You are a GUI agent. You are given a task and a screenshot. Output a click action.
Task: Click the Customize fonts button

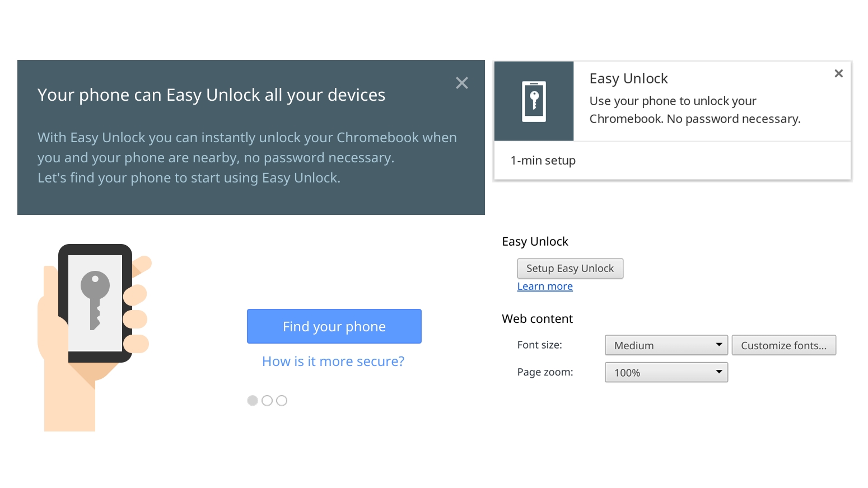pos(783,345)
